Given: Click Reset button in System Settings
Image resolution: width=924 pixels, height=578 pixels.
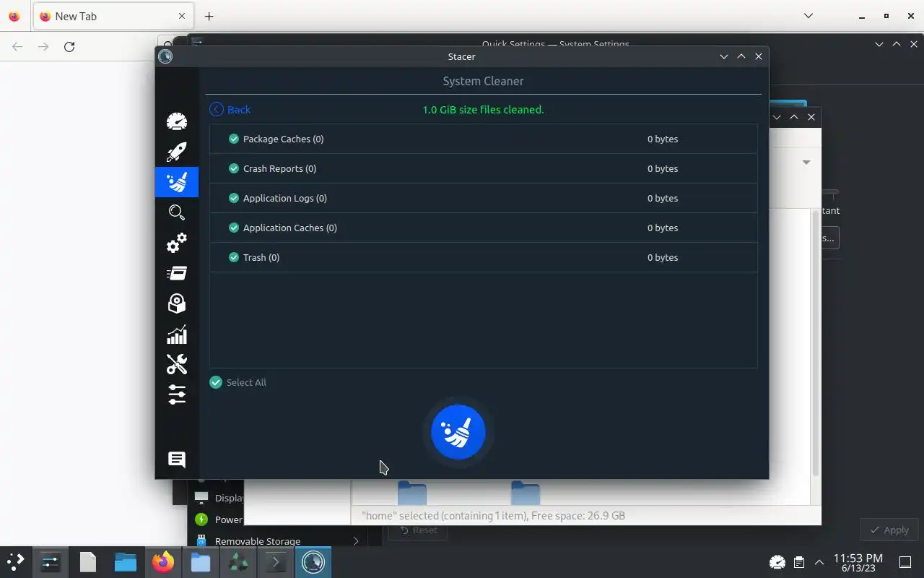Looking at the screenshot, I should coord(419,530).
